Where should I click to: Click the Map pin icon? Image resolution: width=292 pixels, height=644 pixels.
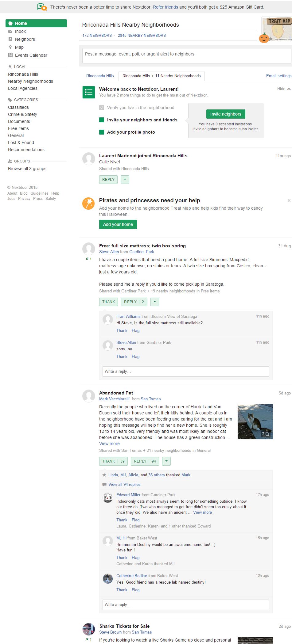tap(10, 47)
